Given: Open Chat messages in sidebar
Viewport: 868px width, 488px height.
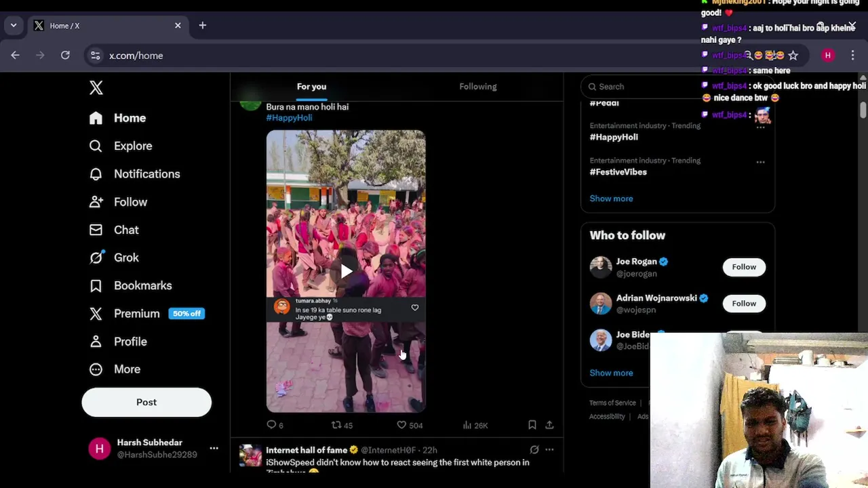Looking at the screenshot, I should [x=114, y=230].
